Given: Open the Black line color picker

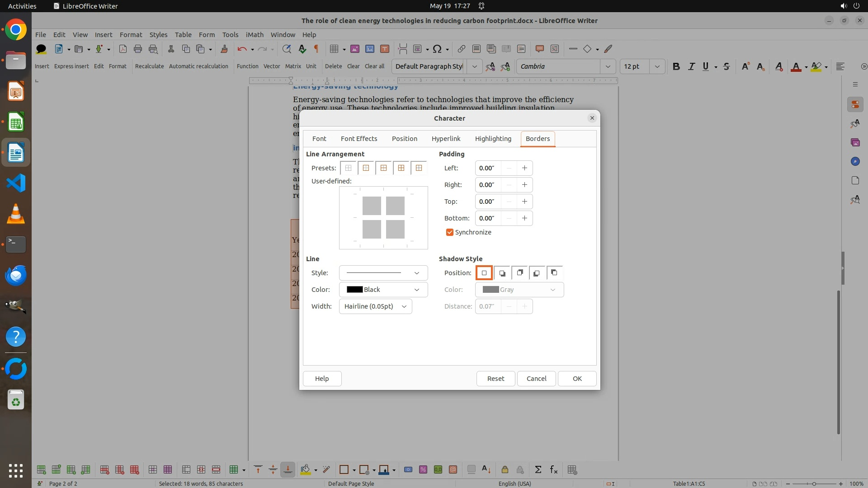Looking at the screenshot, I should click(383, 290).
